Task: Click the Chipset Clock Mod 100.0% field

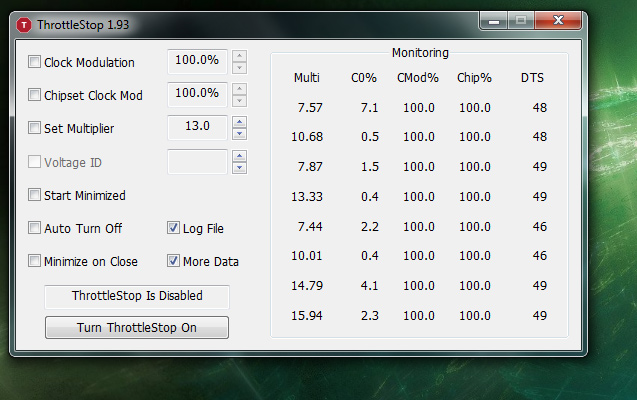Action: pyautogui.click(x=197, y=94)
